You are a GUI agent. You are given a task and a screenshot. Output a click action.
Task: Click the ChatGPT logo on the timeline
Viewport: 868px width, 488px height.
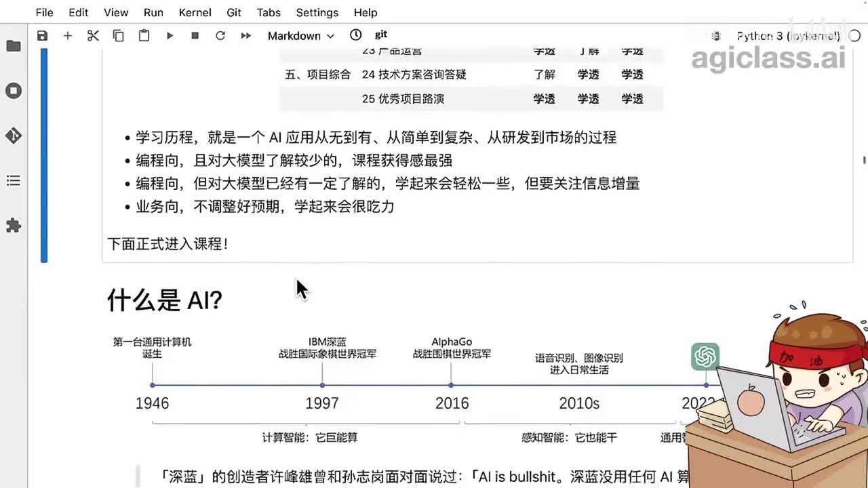click(705, 357)
